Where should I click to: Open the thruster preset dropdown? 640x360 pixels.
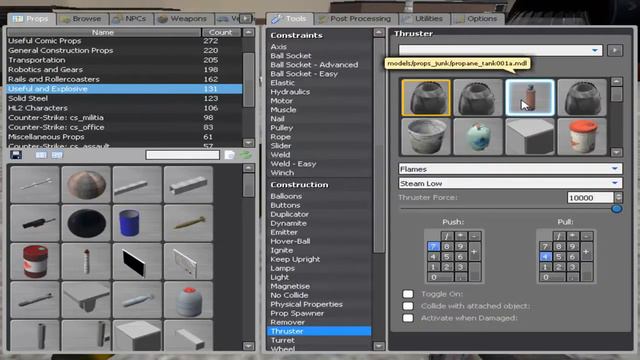pos(500,50)
